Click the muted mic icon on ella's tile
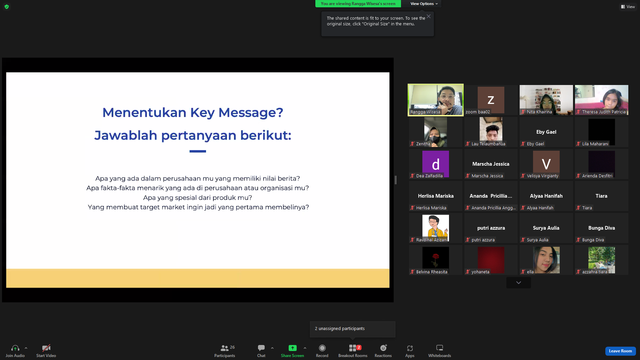The height and width of the screenshot is (360, 640). click(x=523, y=272)
